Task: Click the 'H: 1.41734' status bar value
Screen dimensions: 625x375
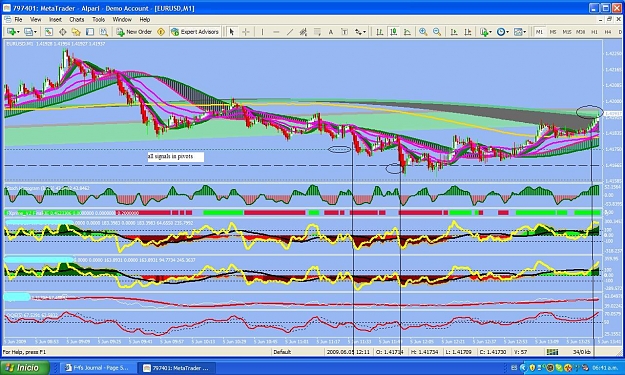Action: (424, 352)
